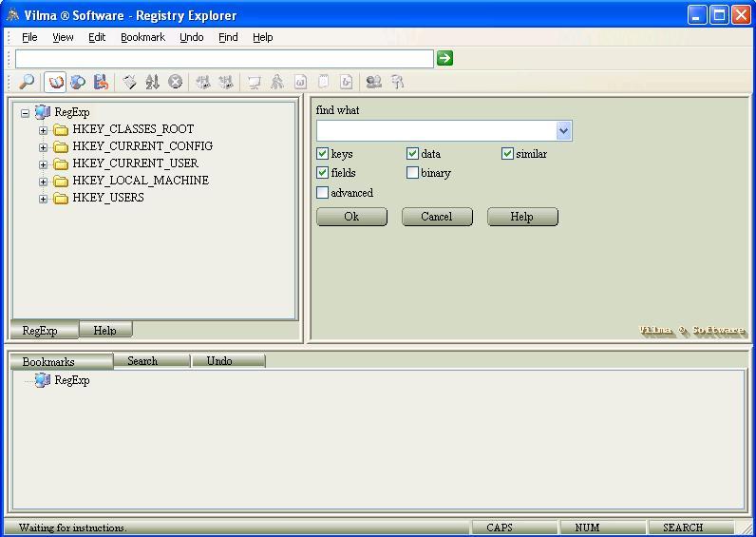Click the running figure toolbar icon
The width and height of the screenshot is (756, 537).
tap(276, 82)
